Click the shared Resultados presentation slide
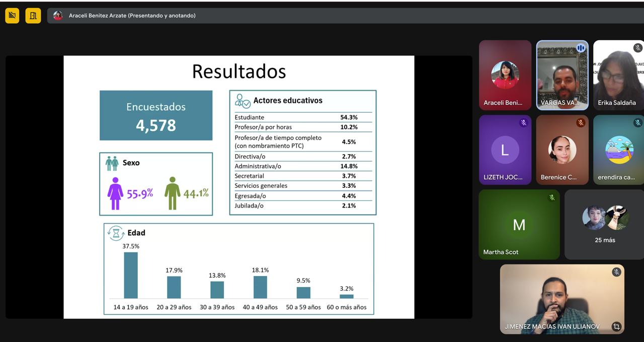This screenshot has height=342, width=644. 238,187
